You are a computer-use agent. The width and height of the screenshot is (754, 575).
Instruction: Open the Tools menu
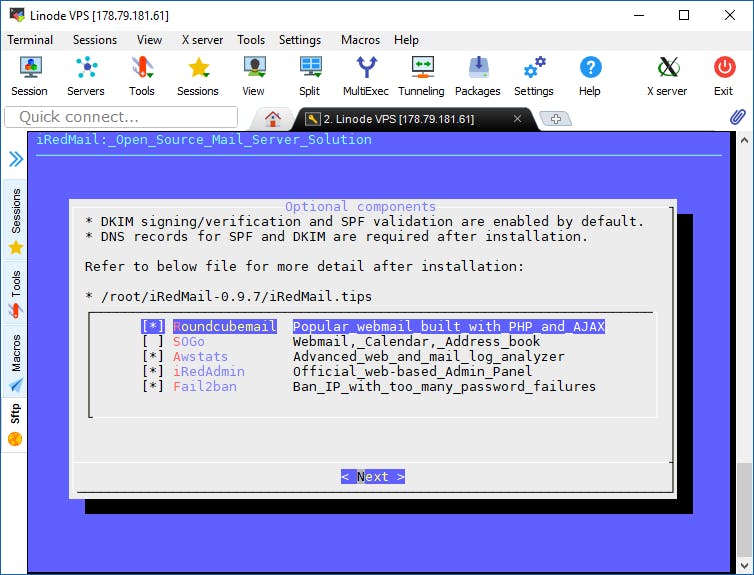tap(251, 40)
